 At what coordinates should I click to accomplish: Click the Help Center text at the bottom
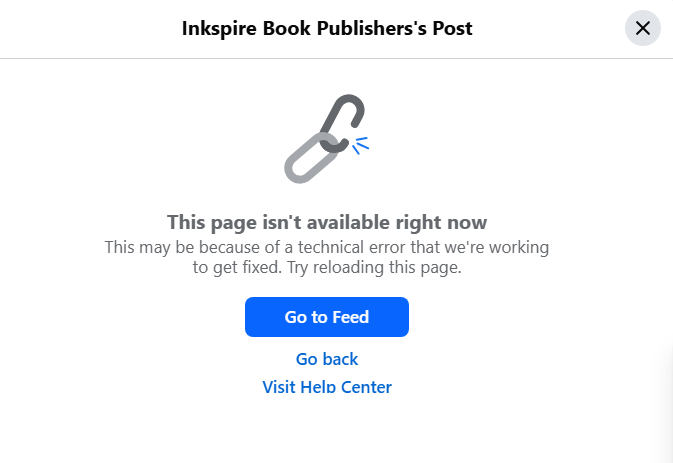click(x=346, y=387)
